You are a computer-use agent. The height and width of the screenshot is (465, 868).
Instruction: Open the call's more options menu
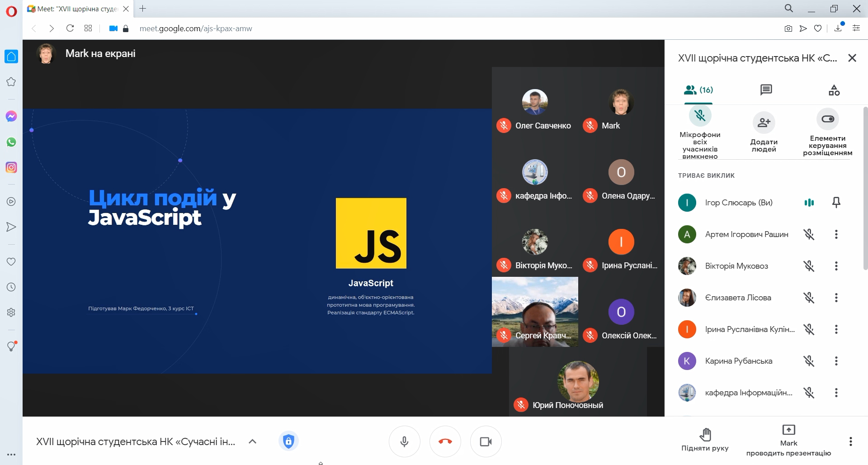(851, 441)
